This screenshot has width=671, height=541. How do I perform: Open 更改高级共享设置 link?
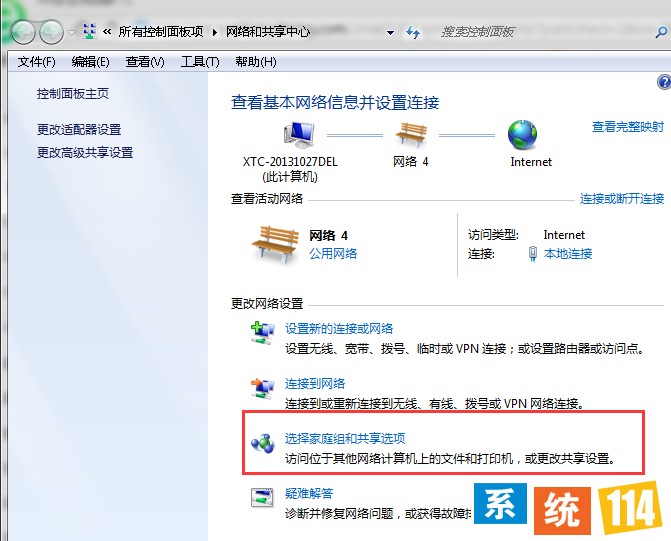(85, 152)
